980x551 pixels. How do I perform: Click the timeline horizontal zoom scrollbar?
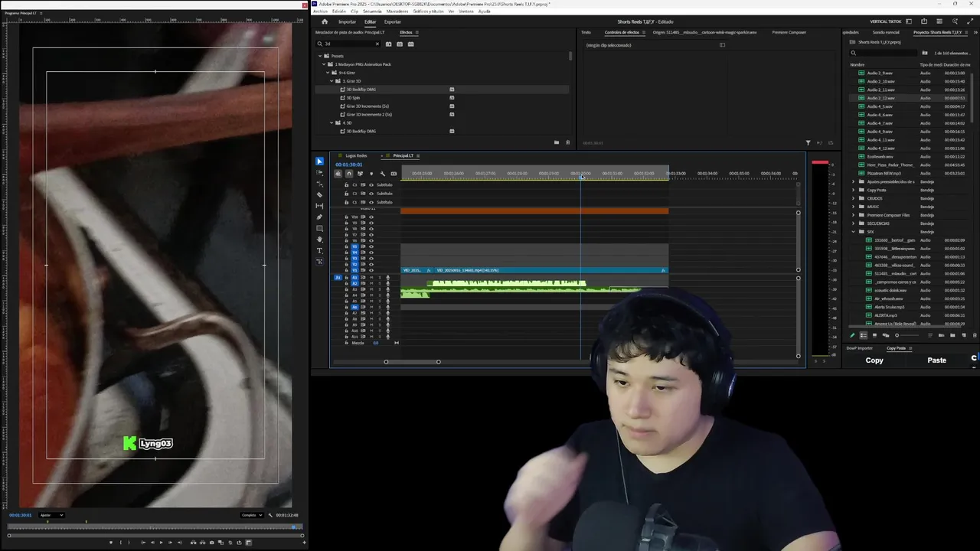click(x=412, y=362)
